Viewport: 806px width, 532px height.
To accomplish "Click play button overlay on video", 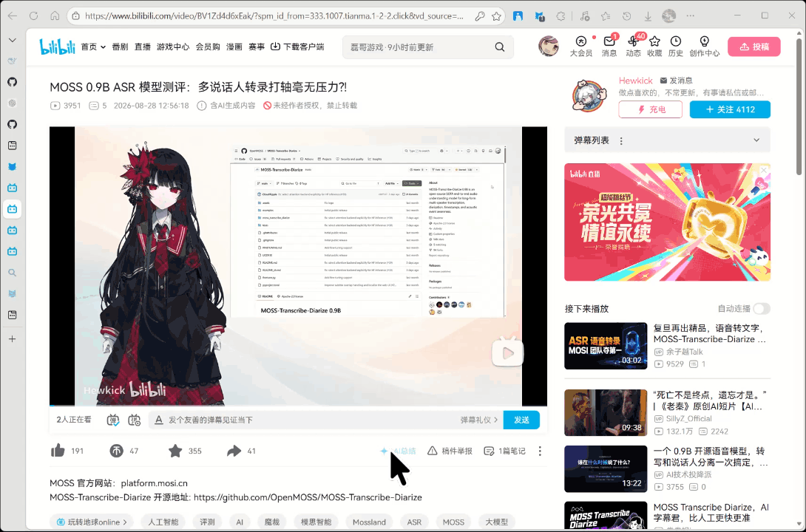I will (x=507, y=352).
